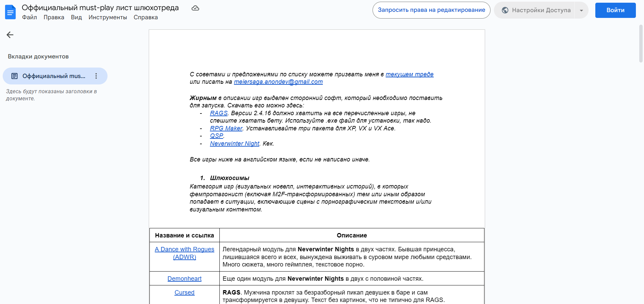Open the Правка menu

[54, 17]
